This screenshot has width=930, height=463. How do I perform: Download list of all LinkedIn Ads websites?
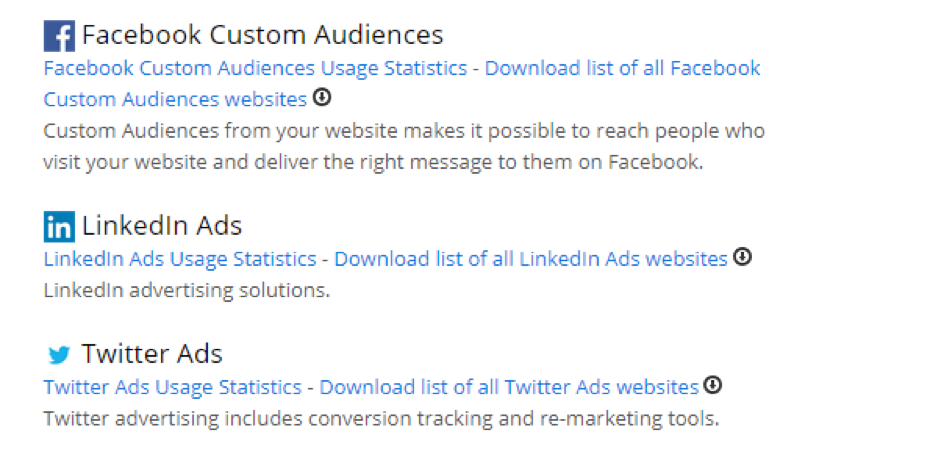[x=530, y=259]
